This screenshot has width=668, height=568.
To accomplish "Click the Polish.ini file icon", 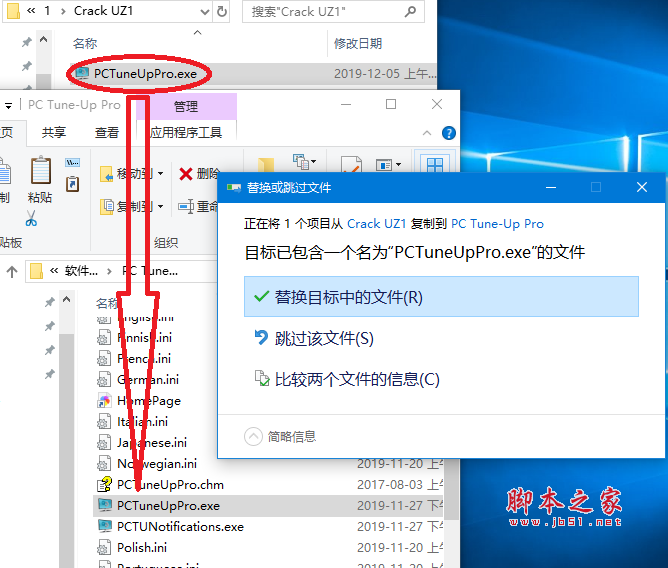I will point(104,548).
